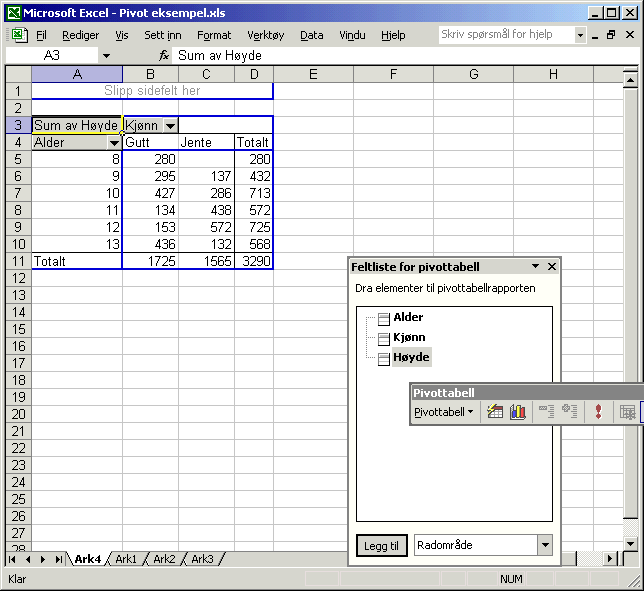This screenshot has height=591, width=644.
Task: Open the Data menu
Action: tap(312, 35)
